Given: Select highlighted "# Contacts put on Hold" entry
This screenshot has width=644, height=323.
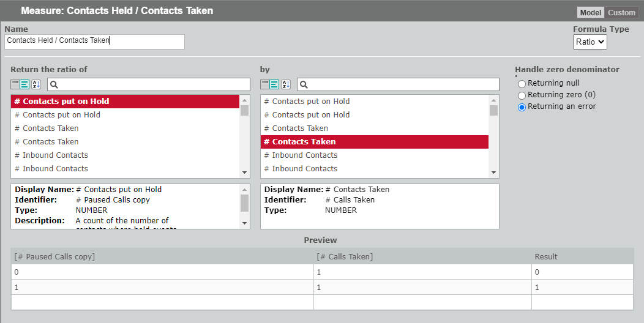Looking at the screenshot, I should point(125,102).
